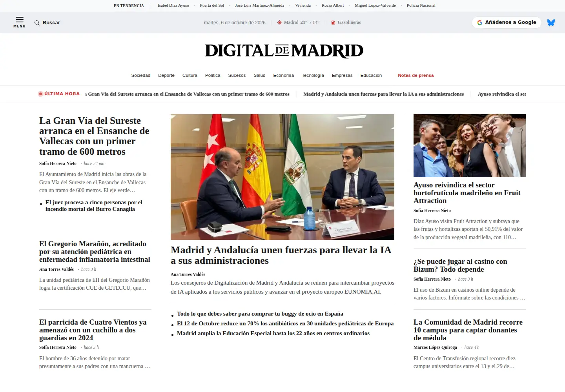Go to the Educación section
Image resolution: width=565 pixels, height=392 pixels.
[x=371, y=75]
